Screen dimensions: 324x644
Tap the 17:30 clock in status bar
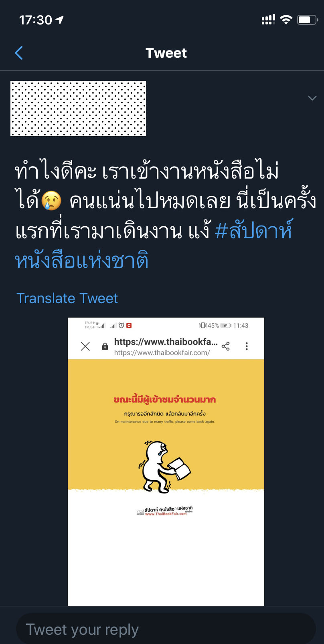pos(36,20)
